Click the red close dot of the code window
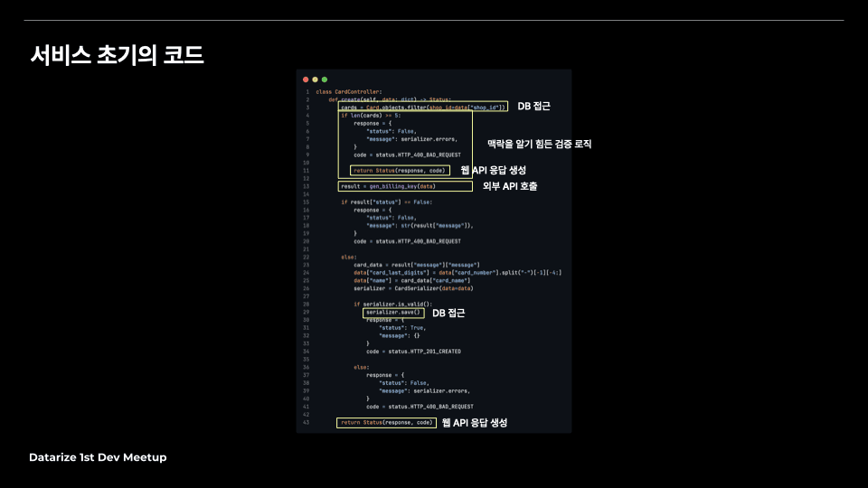Viewport: 868px width, 488px height. pos(306,80)
